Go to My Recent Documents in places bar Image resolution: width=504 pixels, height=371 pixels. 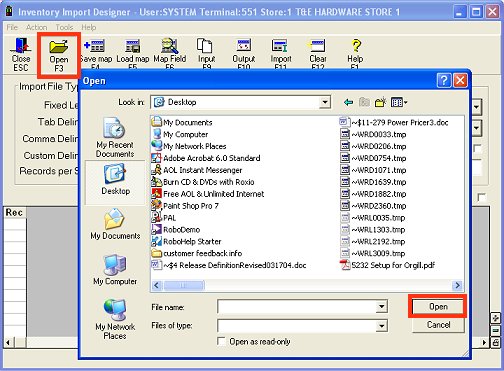tap(115, 137)
